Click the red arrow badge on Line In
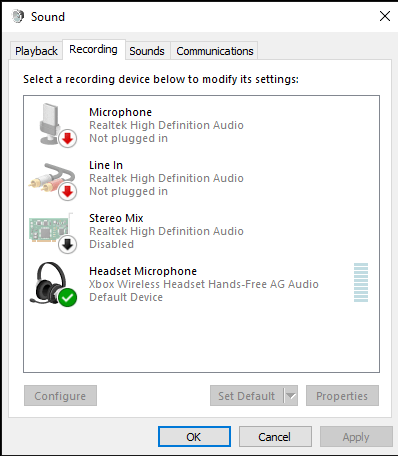 (68, 192)
